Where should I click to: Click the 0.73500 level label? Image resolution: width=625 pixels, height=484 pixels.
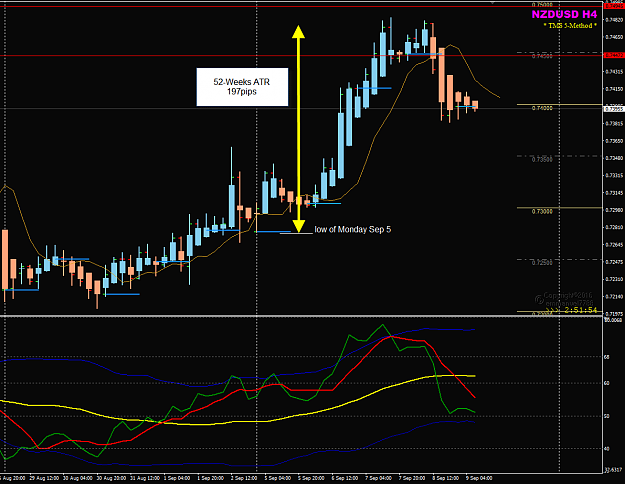point(542,159)
